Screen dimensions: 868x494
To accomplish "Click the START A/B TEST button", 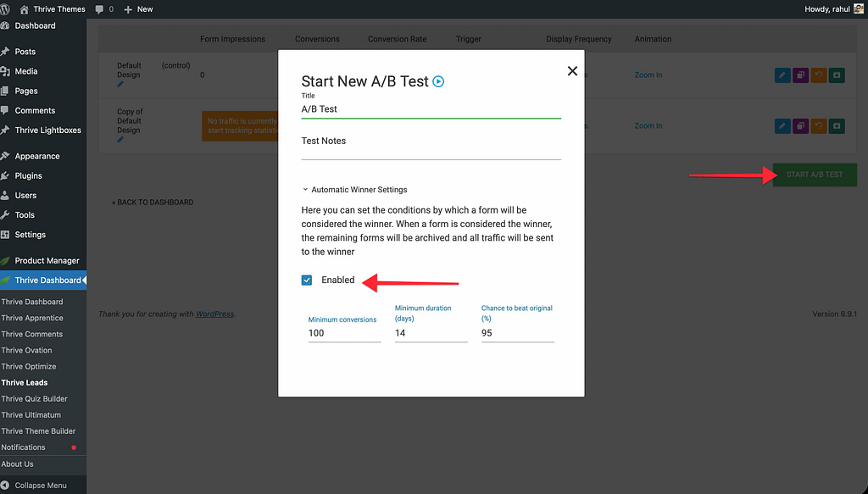I will (x=815, y=175).
